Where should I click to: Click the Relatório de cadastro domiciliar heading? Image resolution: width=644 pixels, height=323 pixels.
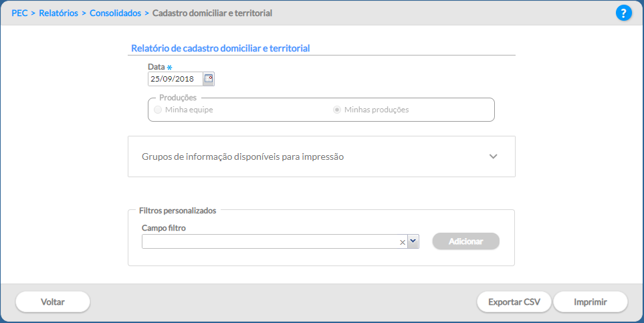pos(221,48)
